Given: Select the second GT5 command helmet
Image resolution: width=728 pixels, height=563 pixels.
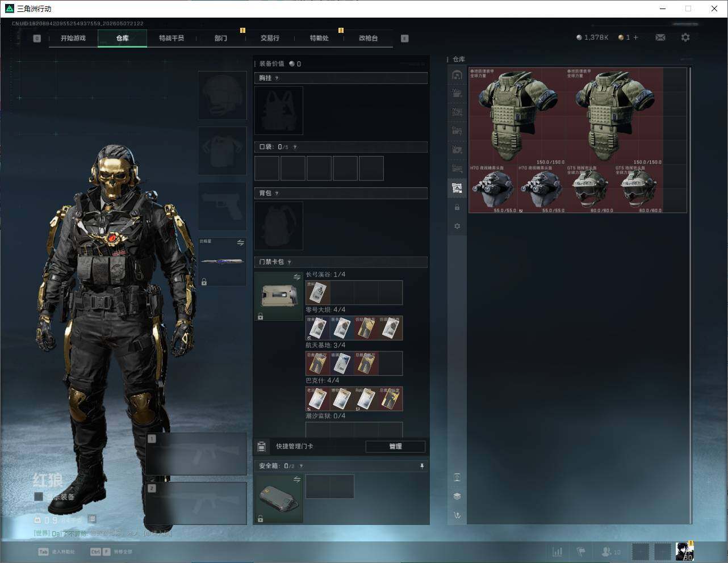Looking at the screenshot, I should [x=639, y=189].
